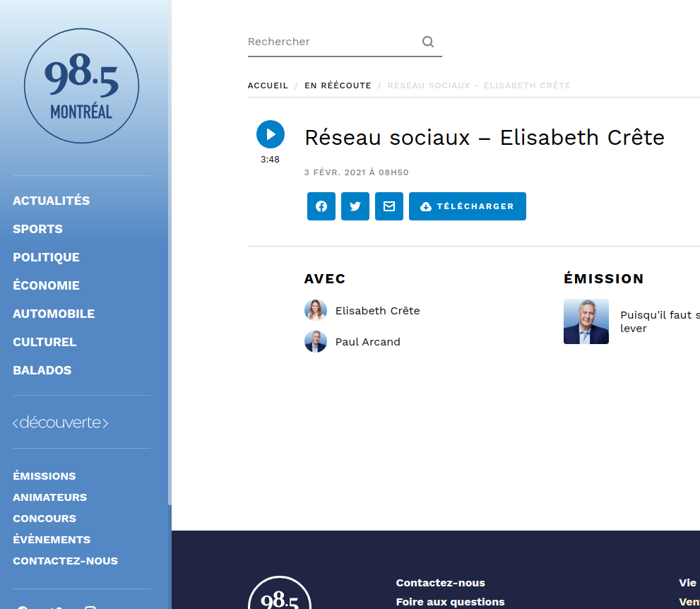Click the découverte sidebar logo
The width and height of the screenshot is (700, 609).
[61, 422]
